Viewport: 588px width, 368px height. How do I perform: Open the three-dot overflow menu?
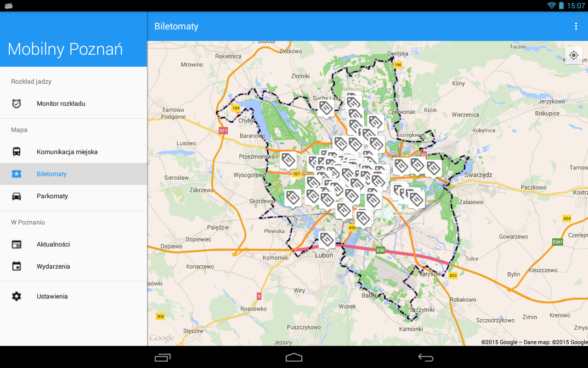576,26
